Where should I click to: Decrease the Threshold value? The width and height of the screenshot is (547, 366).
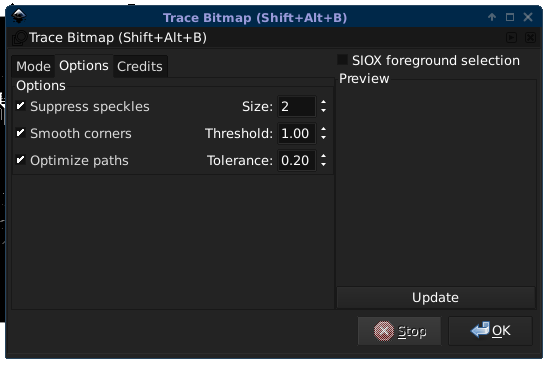[323, 137]
